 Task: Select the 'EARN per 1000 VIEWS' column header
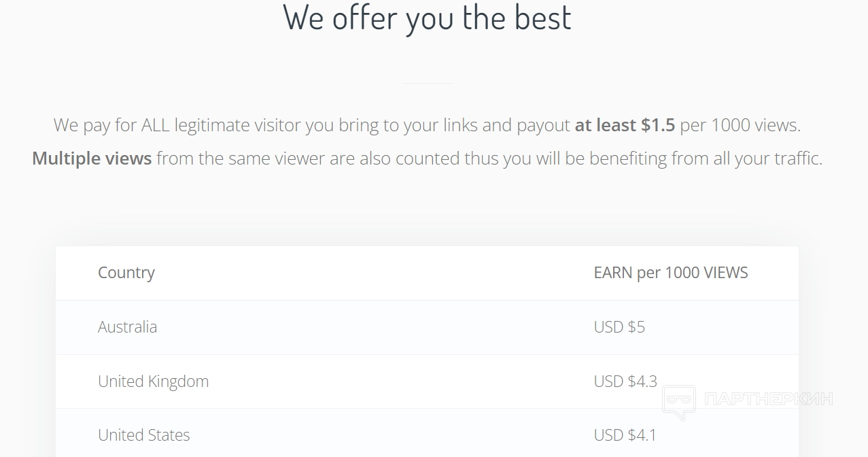point(670,273)
